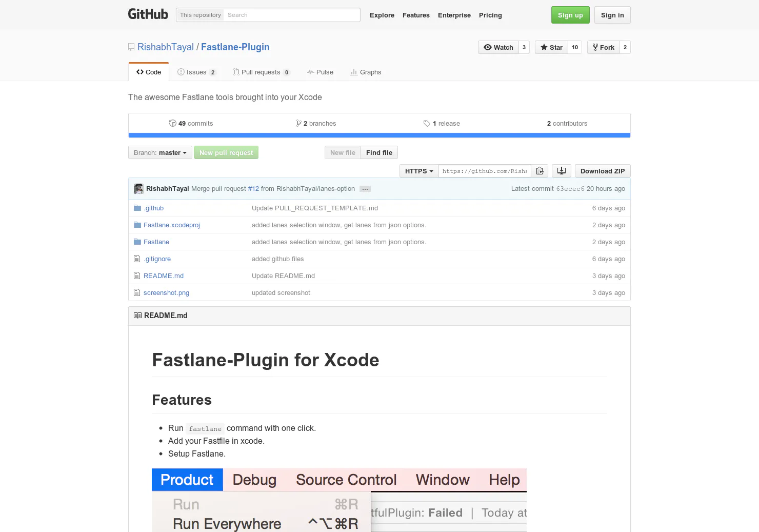Image resolution: width=759 pixels, height=532 pixels.
Task: Open Pricing in top navigation
Action: click(x=490, y=15)
